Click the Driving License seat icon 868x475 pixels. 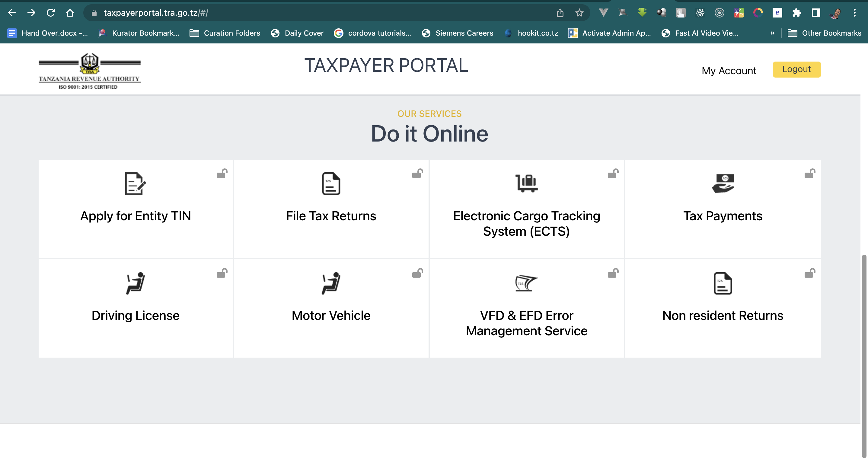(x=135, y=283)
